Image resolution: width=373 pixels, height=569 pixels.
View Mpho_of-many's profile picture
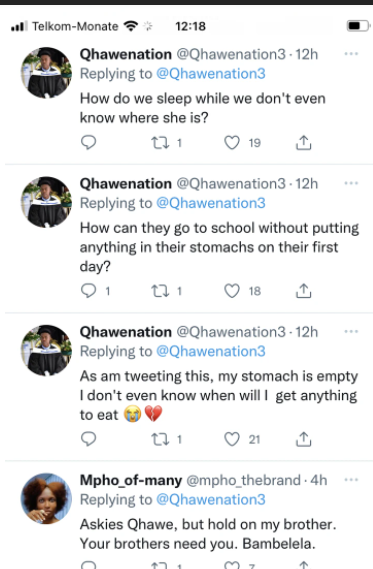[x=46, y=498]
